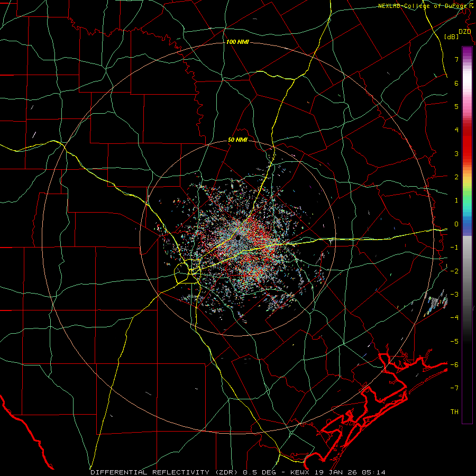Screen dimensions: 476x476
Task: Click the 7 tick on the color scale
Action: 456,59
